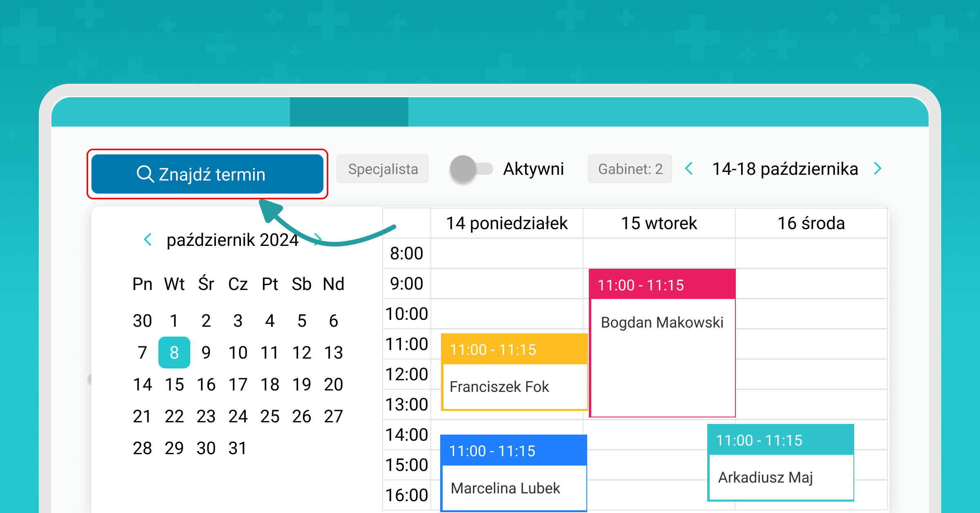Open Franciszek Fok appointment

(514, 372)
